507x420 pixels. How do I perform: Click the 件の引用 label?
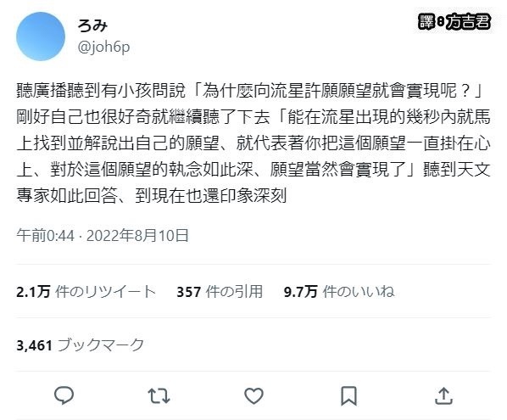tap(234, 292)
